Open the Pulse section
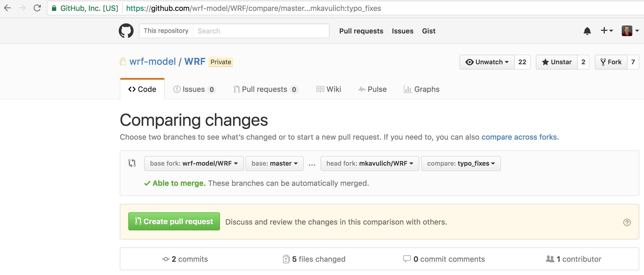The height and width of the screenshot is (275, 644). click(373, 89)
